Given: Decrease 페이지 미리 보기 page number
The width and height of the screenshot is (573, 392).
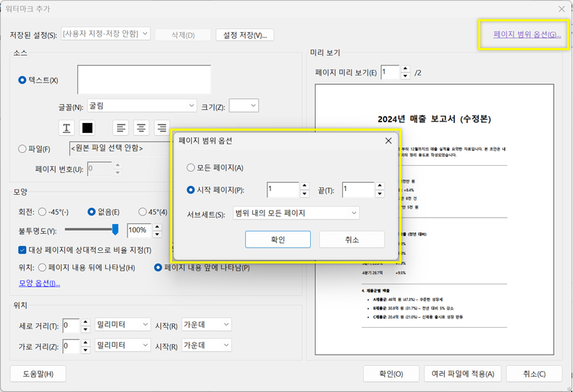Looking at the screenshot, I should [405, 76].
